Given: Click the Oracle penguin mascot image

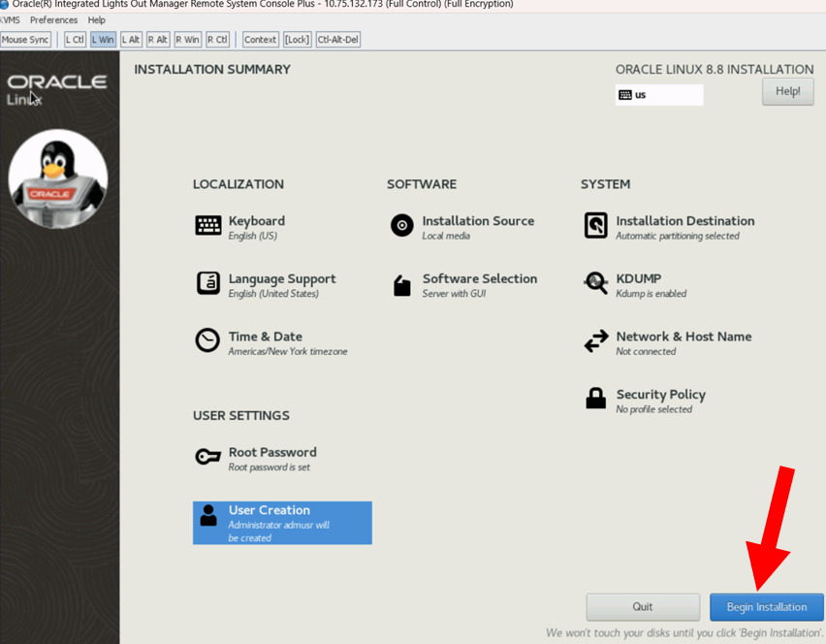Looking at the screenshot, I should (58, 179).
